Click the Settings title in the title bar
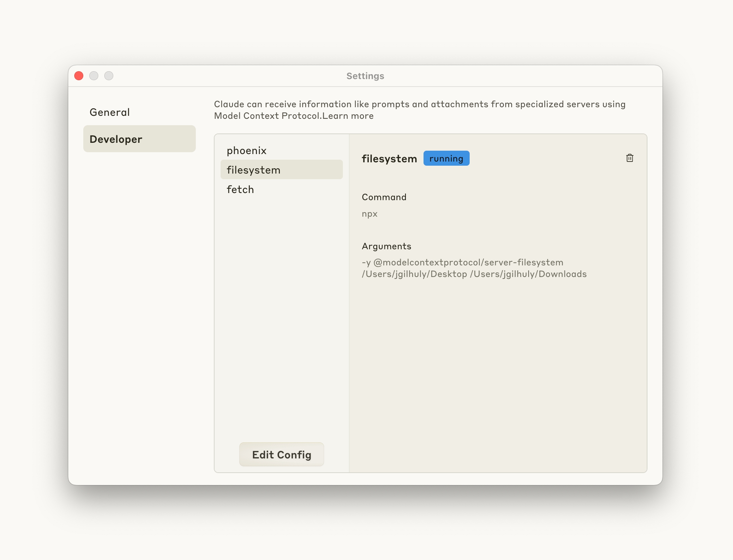 click(x=365, y=76)
